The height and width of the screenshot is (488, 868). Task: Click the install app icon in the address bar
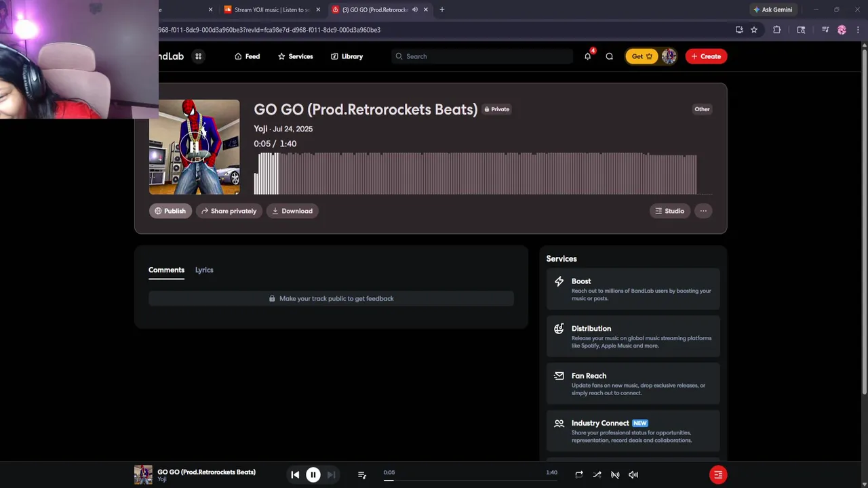[x=739, y=30]
